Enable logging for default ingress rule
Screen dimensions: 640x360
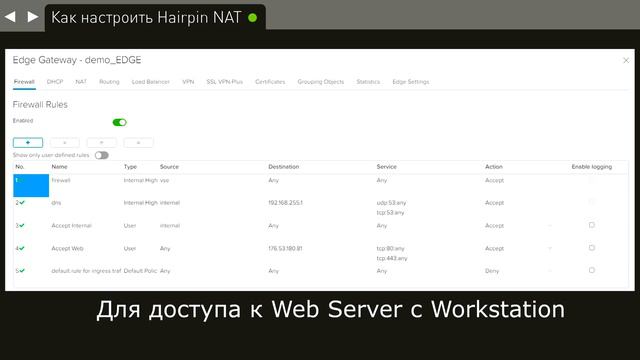click(591, 270)
